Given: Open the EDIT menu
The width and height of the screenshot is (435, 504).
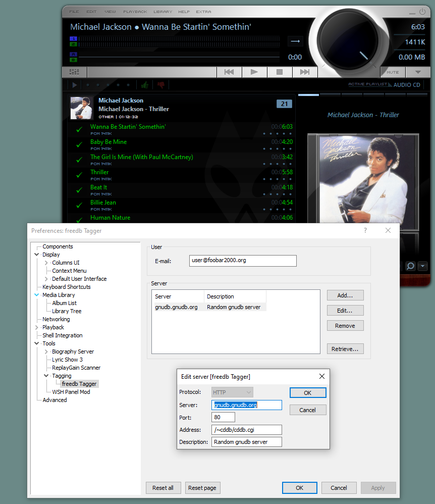Looking at the screenshot, I should (91, 12).
